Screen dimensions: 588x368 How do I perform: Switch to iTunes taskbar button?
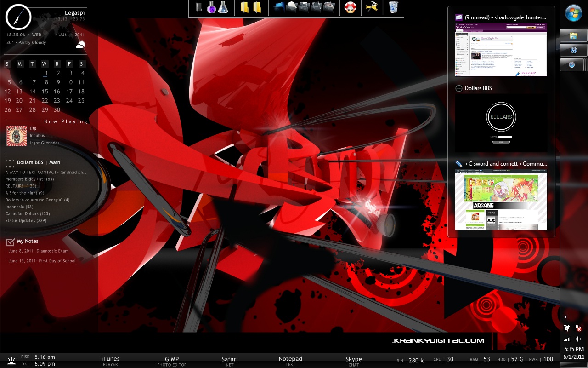(x=574, y=50)
